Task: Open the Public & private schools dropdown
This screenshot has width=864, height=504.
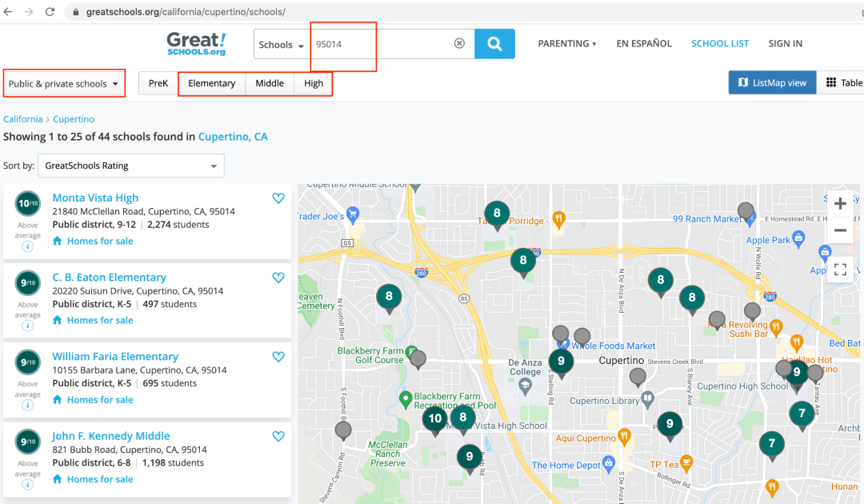Action: coord(64,84)
